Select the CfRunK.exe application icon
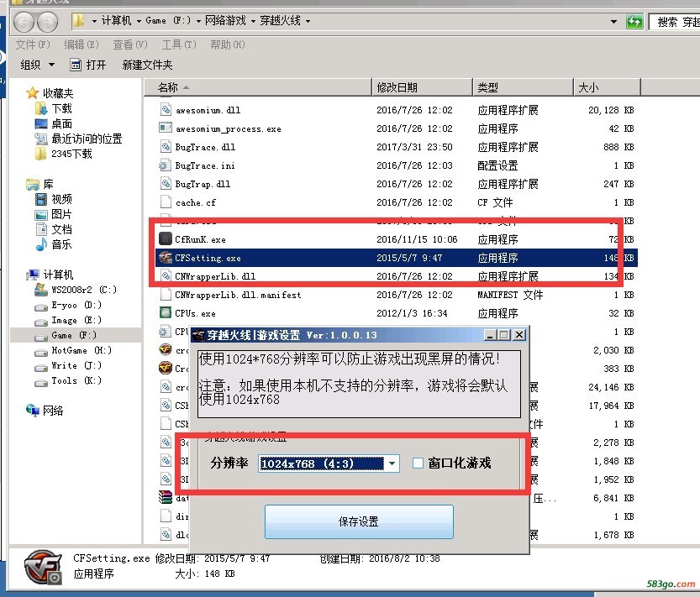Screen dimensions: 700x597 166,239
